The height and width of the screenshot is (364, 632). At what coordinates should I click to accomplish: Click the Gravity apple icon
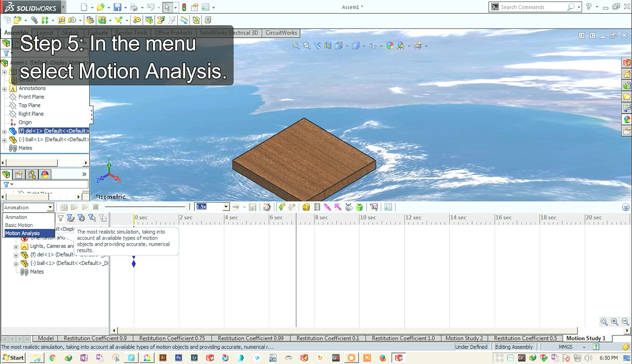coord(359,207)
